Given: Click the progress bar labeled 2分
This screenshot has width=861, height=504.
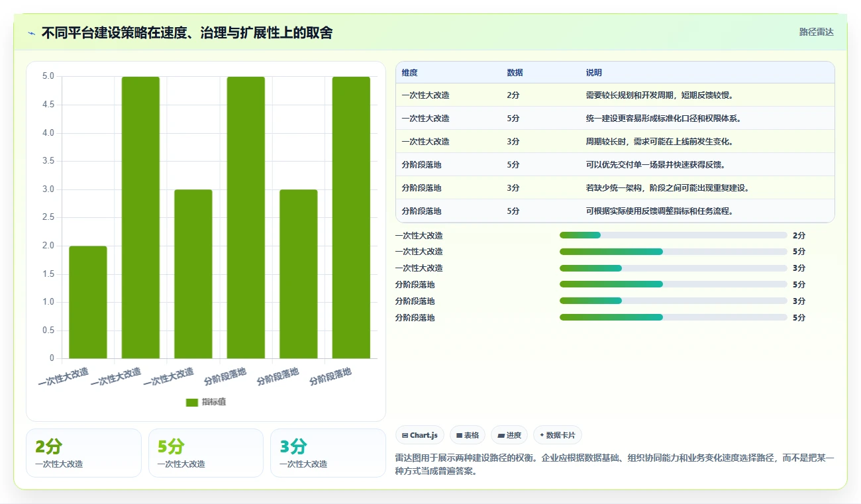Looking at the screenshot, I should 673,235.
